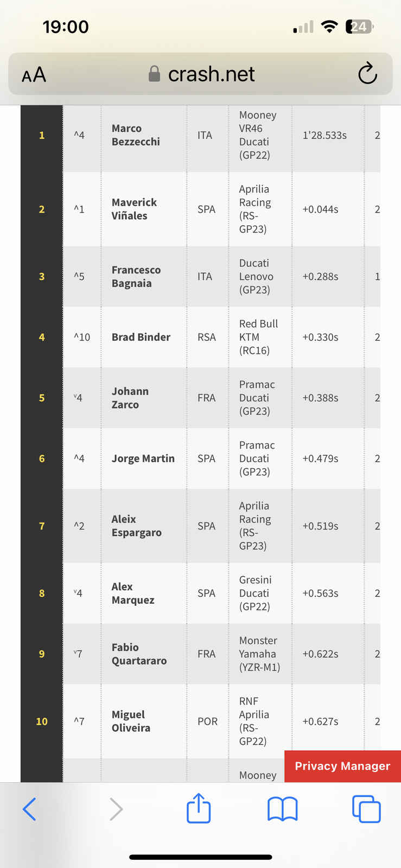This screenshot has height=868, width=401.
Task: Open the Privacy Manager button
Action: [x=342, y=766]
